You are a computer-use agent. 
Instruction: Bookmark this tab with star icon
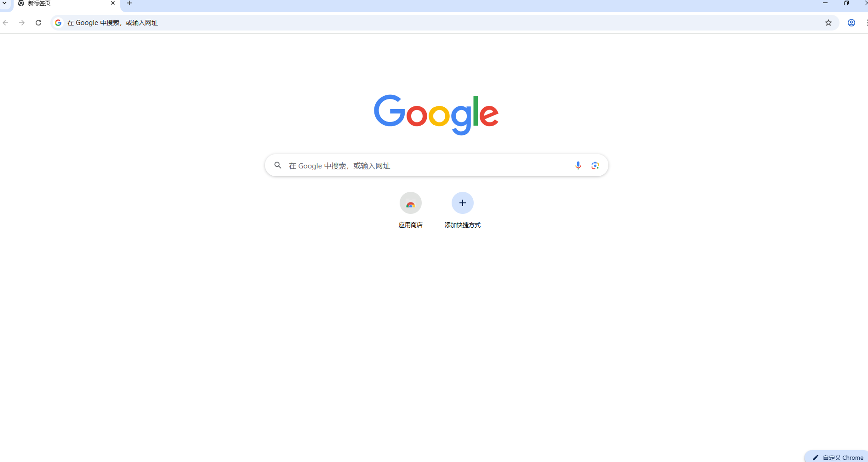(828, 23)
